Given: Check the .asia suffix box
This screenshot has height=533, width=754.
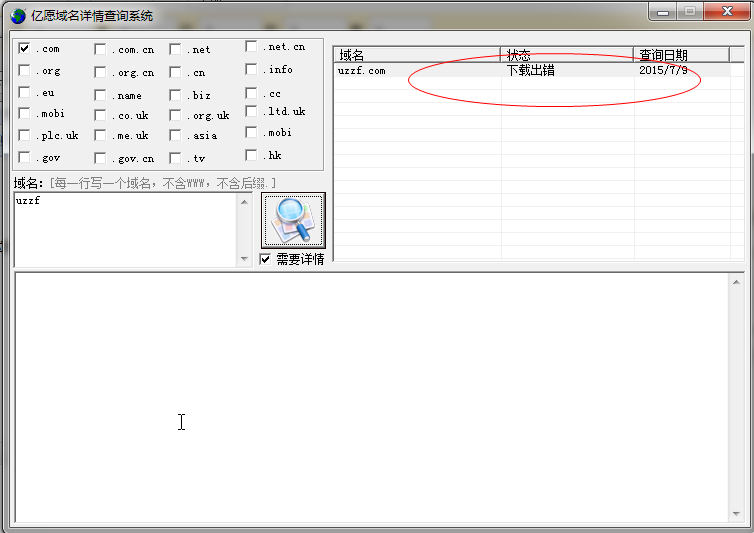Looking at the screenshot, I should point(176,135).
